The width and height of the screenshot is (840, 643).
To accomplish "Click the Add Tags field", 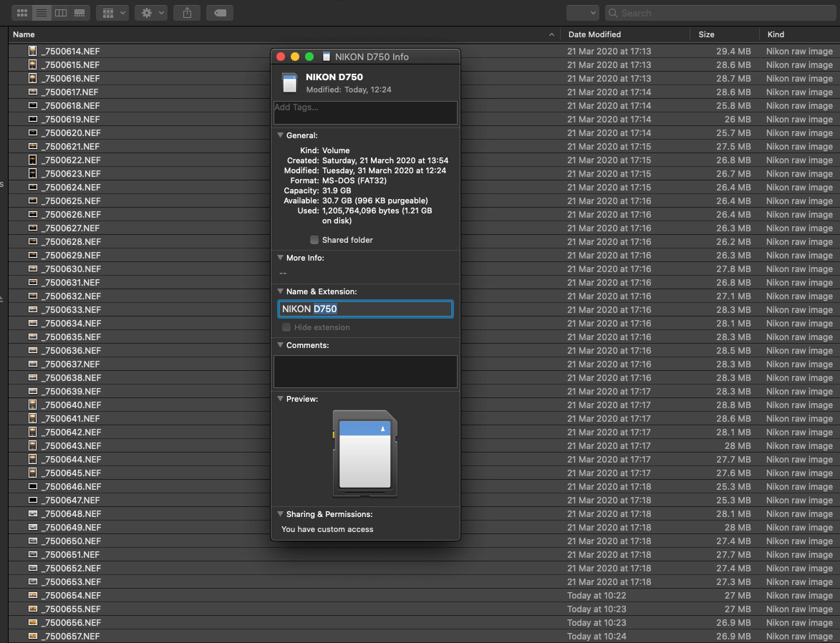I will coord(365,112).
